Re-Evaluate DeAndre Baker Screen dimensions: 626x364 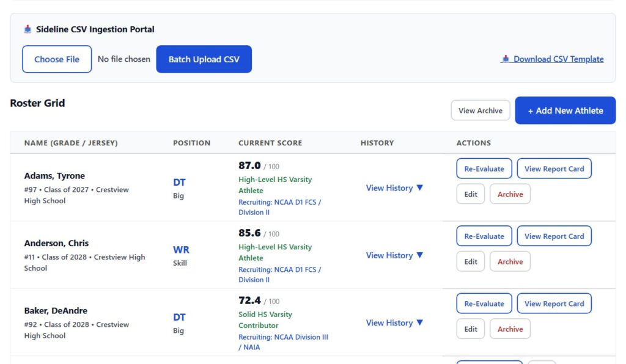(484, 304)
